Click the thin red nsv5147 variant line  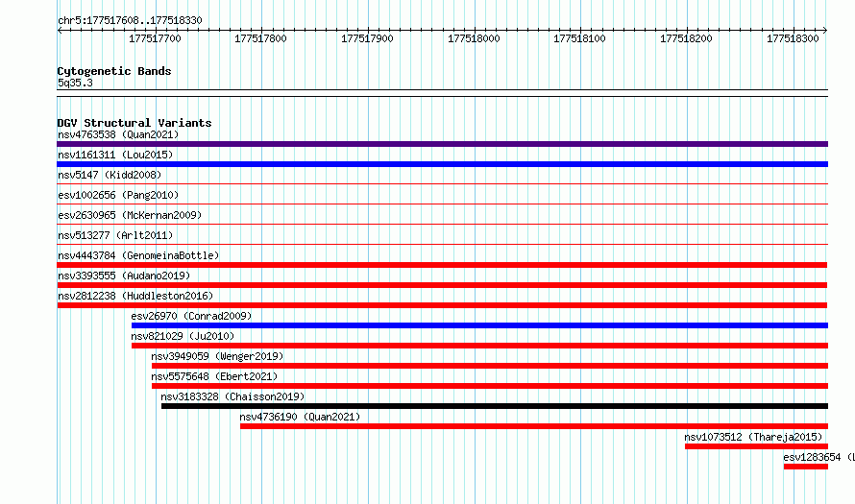[442, 184]
